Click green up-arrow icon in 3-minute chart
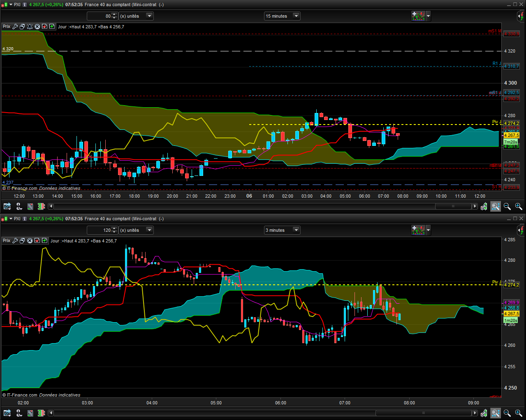The height and width of the screenshot is (420, 526). point(44,241)
